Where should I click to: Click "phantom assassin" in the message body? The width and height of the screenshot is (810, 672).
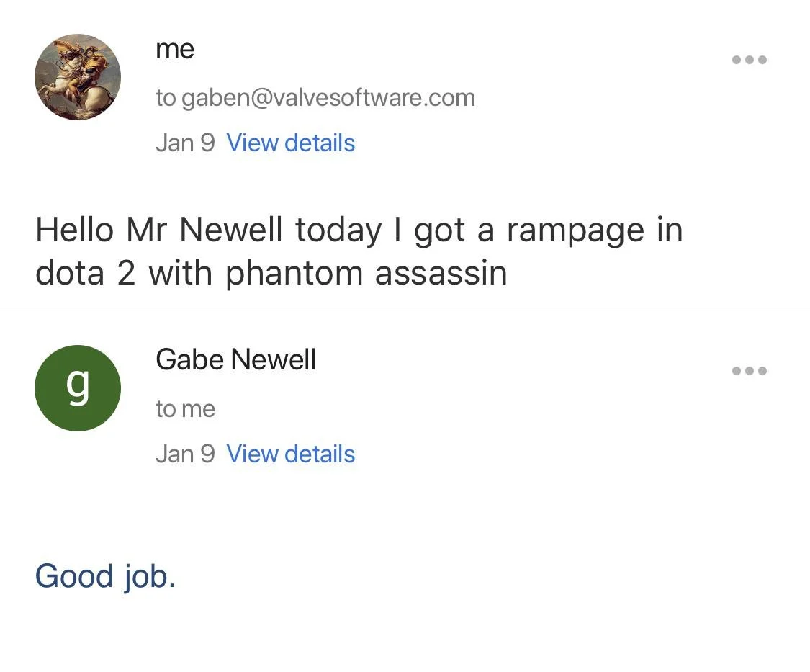366,274
